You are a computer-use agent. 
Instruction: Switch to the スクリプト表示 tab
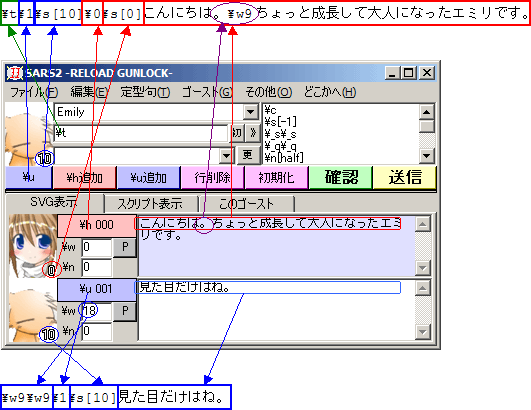(x=150, y=203)
